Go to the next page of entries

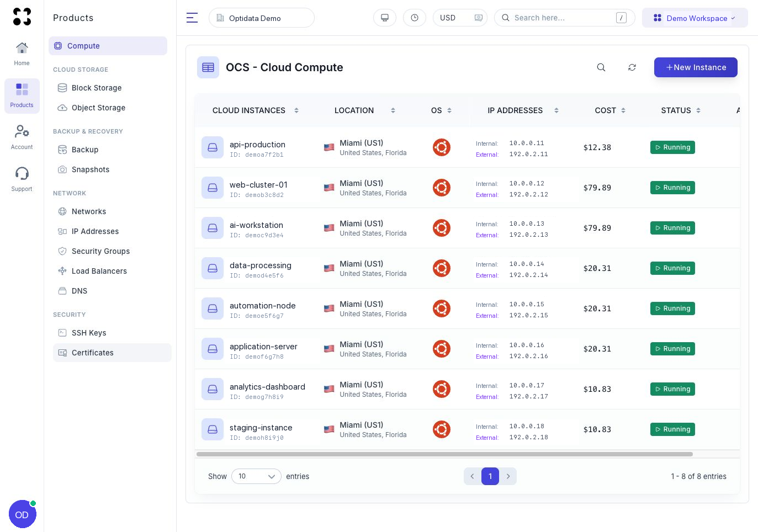point(508,476)
